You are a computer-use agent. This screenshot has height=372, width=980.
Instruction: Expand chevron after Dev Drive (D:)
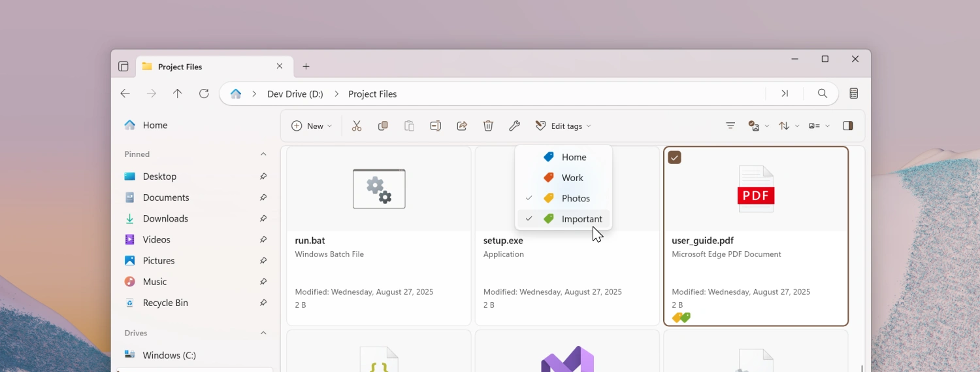[x=336, y=94]
